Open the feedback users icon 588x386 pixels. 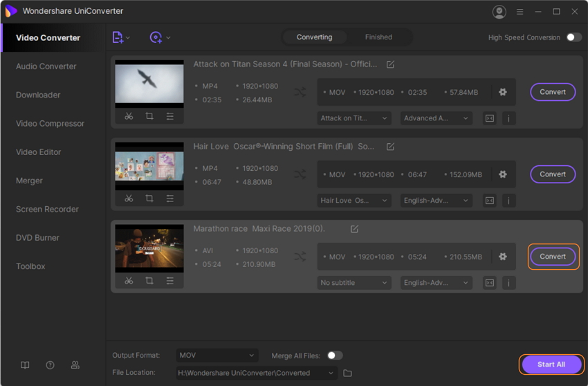(75, 365)
